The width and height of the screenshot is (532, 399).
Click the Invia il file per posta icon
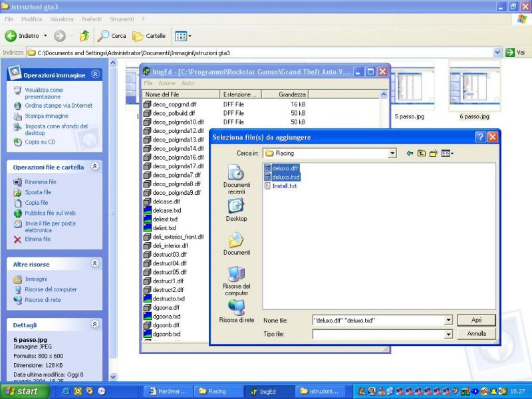tap(17, 224)
